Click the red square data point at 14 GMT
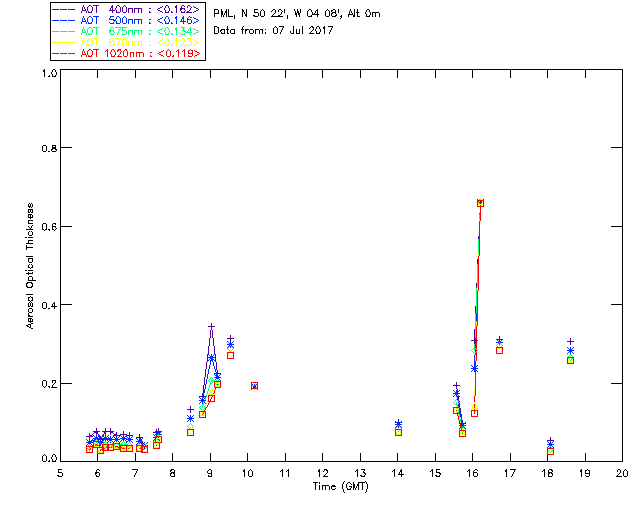This screenshot has height=512, width=640. click(398, 432)
